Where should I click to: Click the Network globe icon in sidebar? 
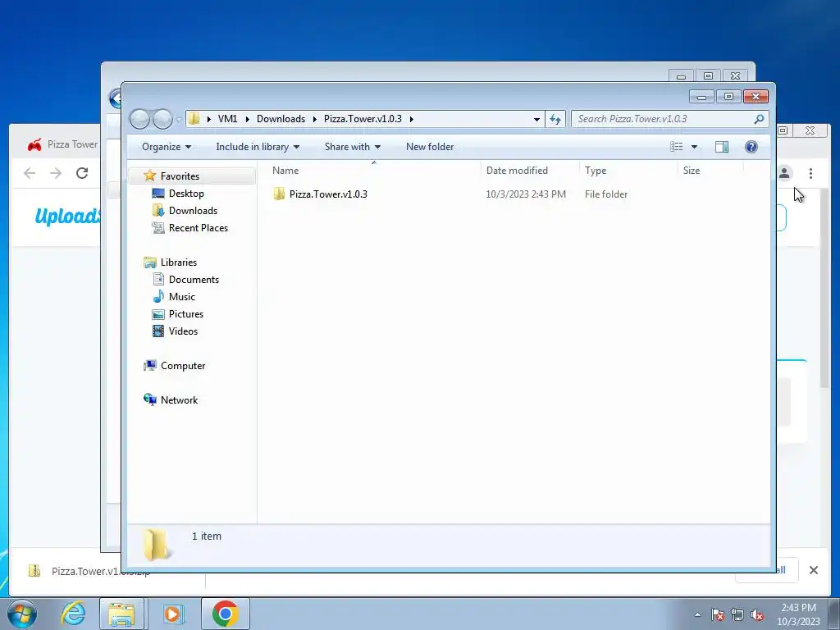pyautogui.click(x=150, y=399)
